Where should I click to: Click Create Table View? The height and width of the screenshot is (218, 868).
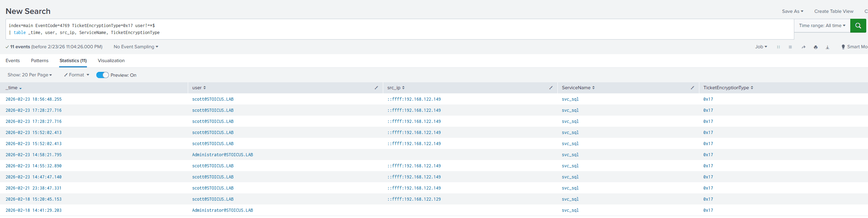834,11
